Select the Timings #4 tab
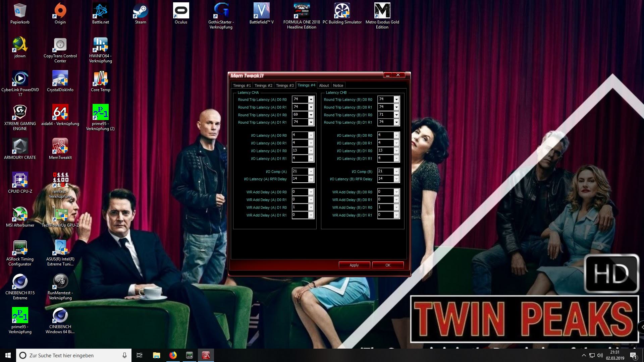Viewport: 644px width, 362px height. click(x=306, y=85)
